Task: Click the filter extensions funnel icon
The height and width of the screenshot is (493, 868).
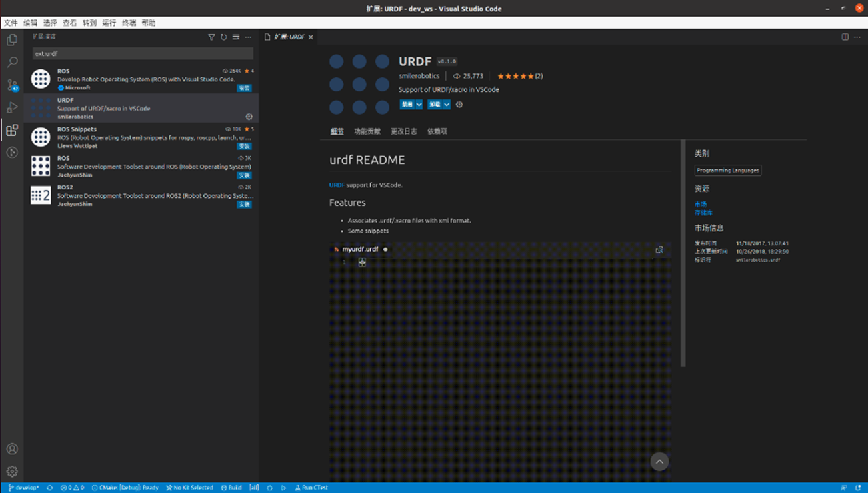Action: pyautogui.click(x=211, y=37)
